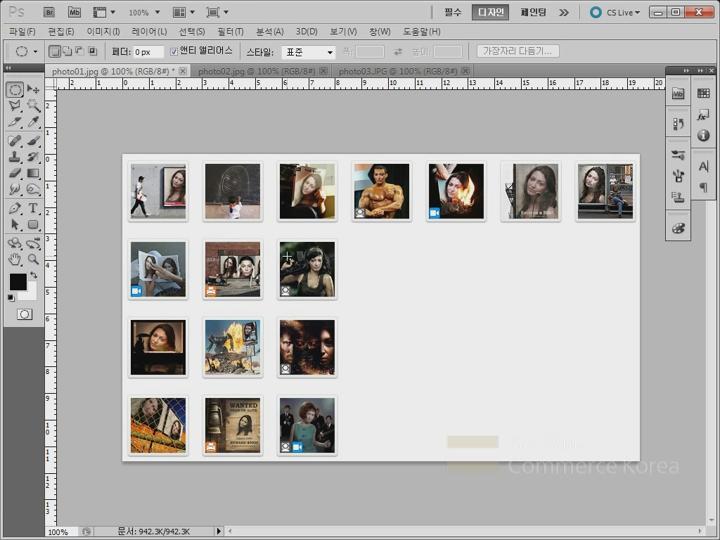Launch Bridge with Br button
720x540 pixels.
[49, 12]
